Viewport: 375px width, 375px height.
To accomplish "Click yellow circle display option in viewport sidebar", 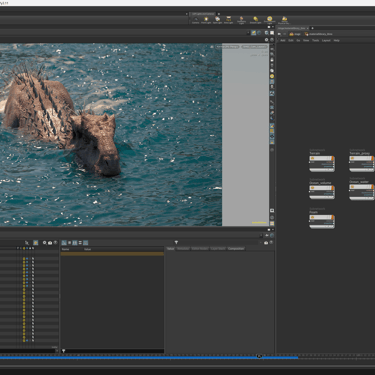I will tap(272, 76).
